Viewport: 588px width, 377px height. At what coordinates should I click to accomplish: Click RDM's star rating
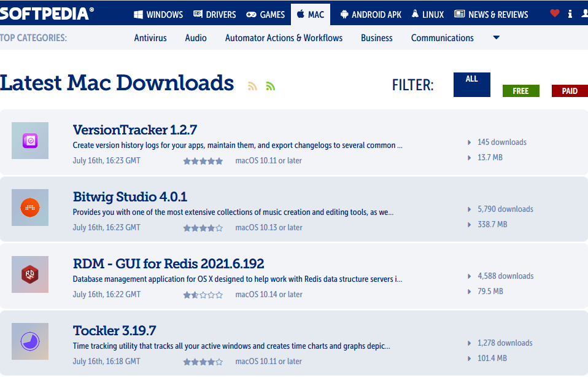(203, 295)
